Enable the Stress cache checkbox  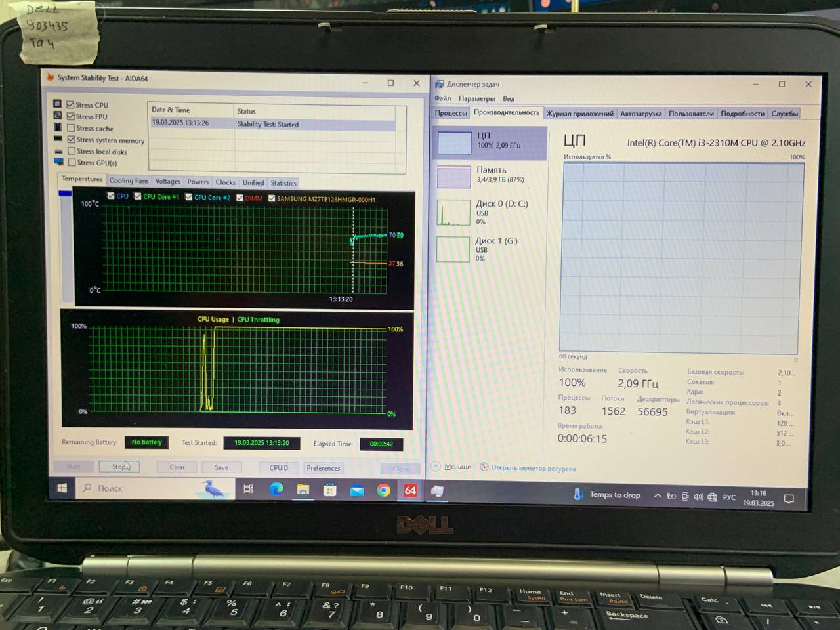click(x=71, y=128)
